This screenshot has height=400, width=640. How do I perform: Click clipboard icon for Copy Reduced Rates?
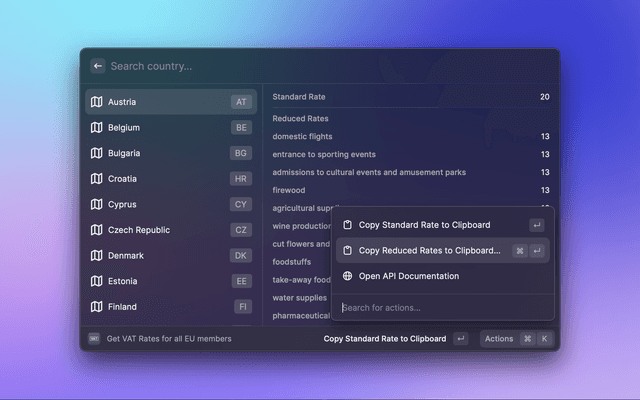point(347,251)
